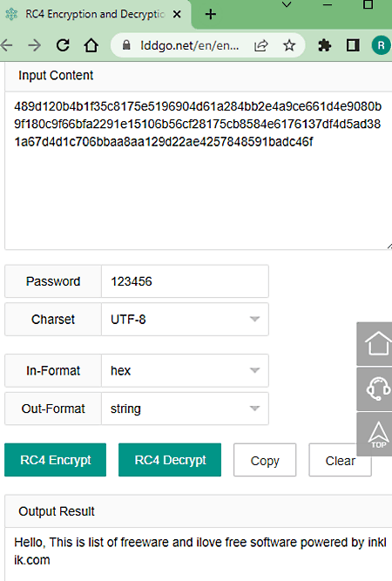Image resolution: width=392 pixels, height=581 pixels.
Task: Click the address bar URL
Action: tap(189, 45)
